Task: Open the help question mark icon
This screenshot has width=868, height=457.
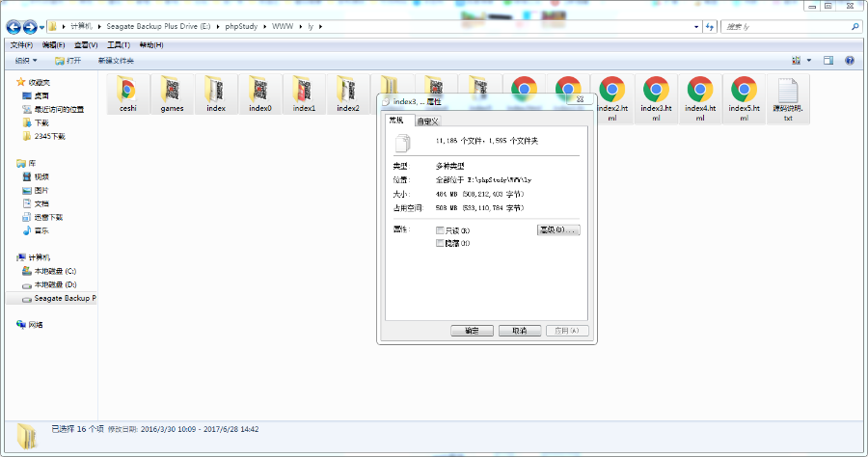Action: (x=850, y=61)
